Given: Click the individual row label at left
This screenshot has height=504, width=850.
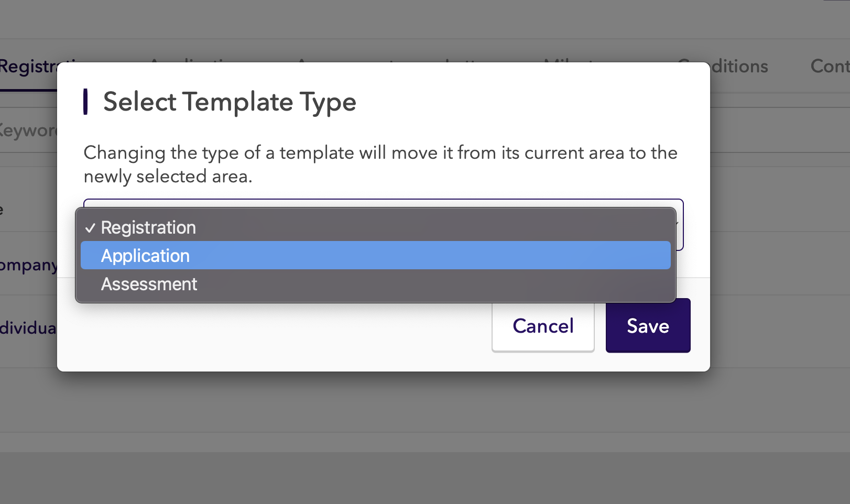Looking at the screenshot, I should click(x=27, y=328).
